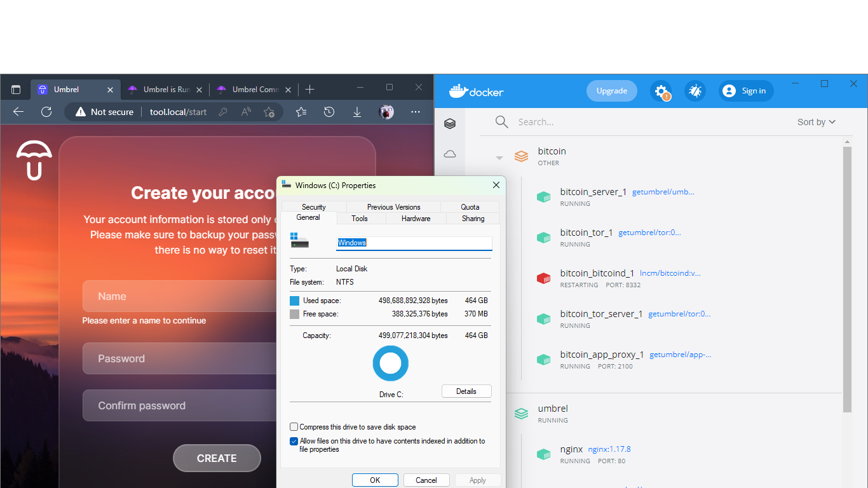Click drive label field containing Windows

pos(414,243)
